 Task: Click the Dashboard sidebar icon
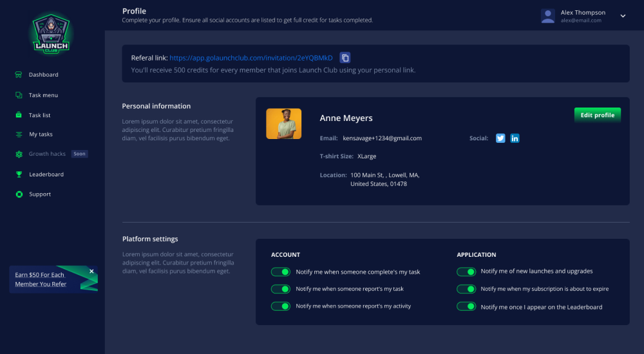coord(19,74)
